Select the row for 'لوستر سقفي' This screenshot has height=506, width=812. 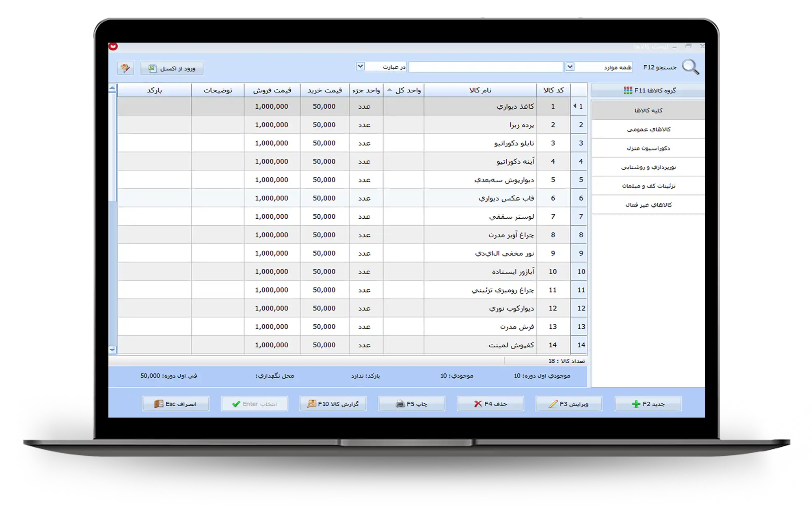(x=511, y=217)
